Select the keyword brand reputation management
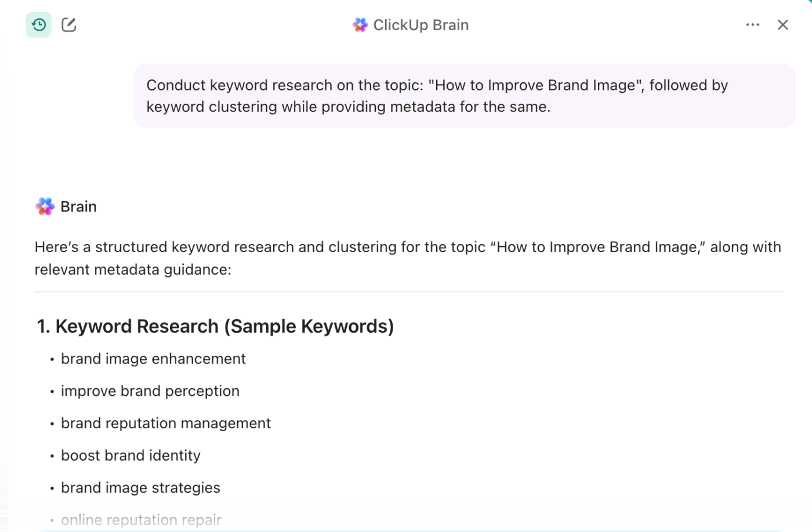 [x=166, y=423]
